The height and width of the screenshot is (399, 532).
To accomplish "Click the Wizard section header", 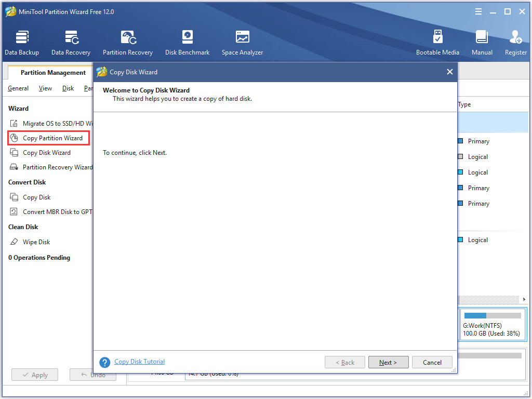I will pyautogui.click(x=18, y=109).
